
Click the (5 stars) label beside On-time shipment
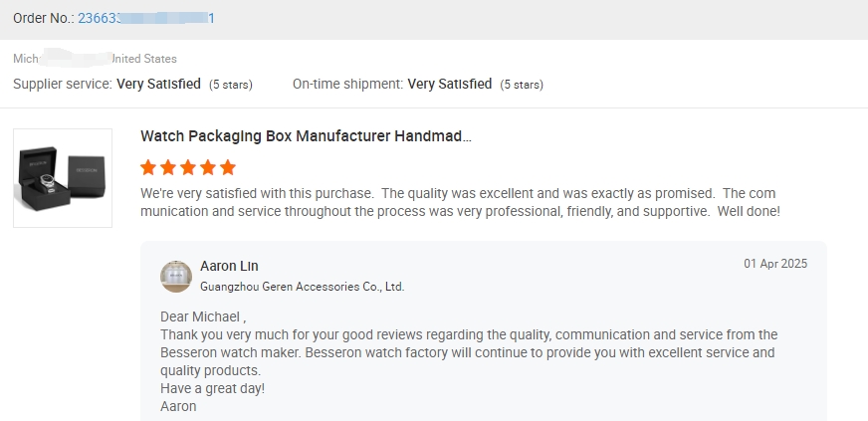point(522,85)
